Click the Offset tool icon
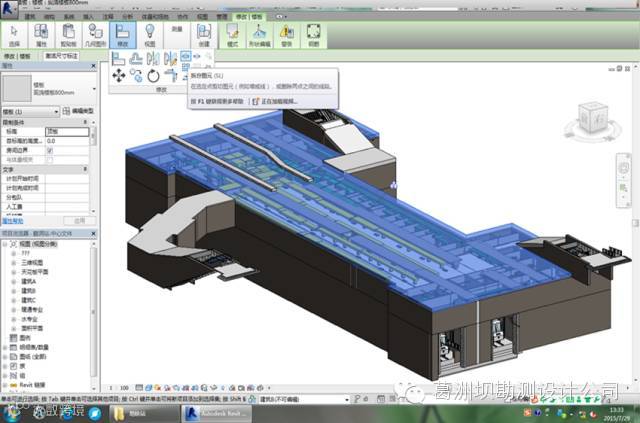Image resolution: width=640 pixels, height=423 pixels. pos(136,58)
